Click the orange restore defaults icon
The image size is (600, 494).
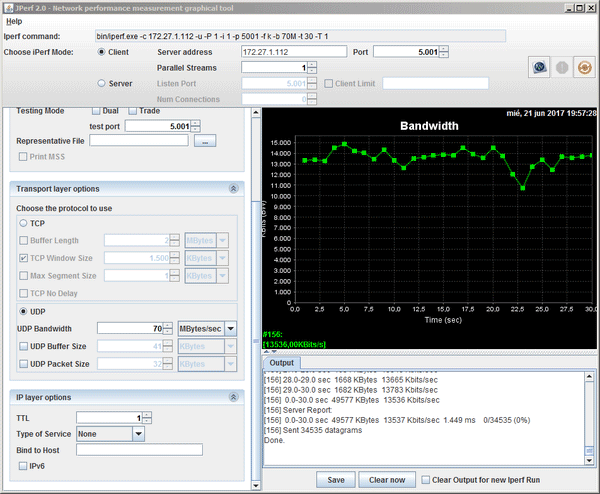pos(582,67)
